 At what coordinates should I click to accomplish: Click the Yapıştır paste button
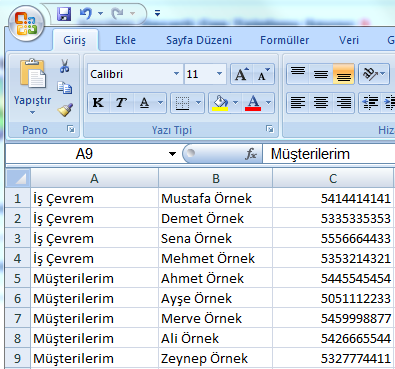tap(32, 86)
